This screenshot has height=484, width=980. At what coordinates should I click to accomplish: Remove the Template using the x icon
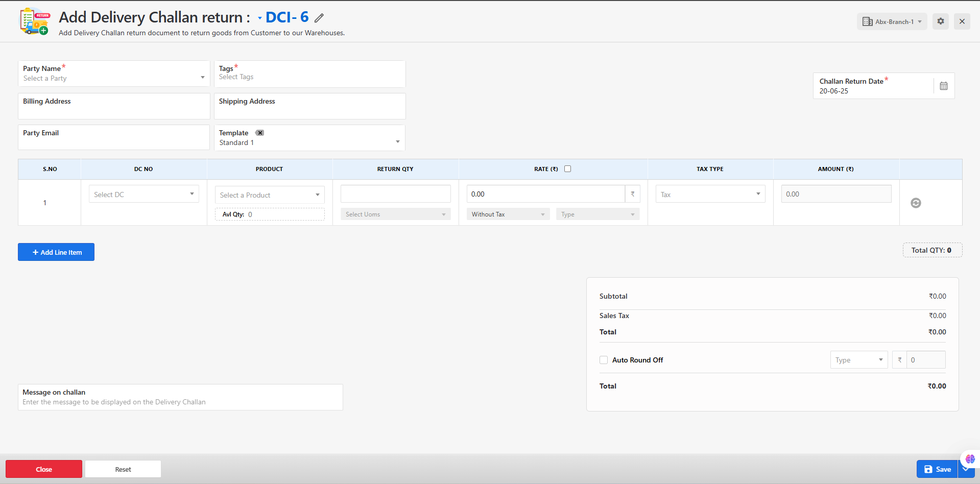tap(260, 133)
